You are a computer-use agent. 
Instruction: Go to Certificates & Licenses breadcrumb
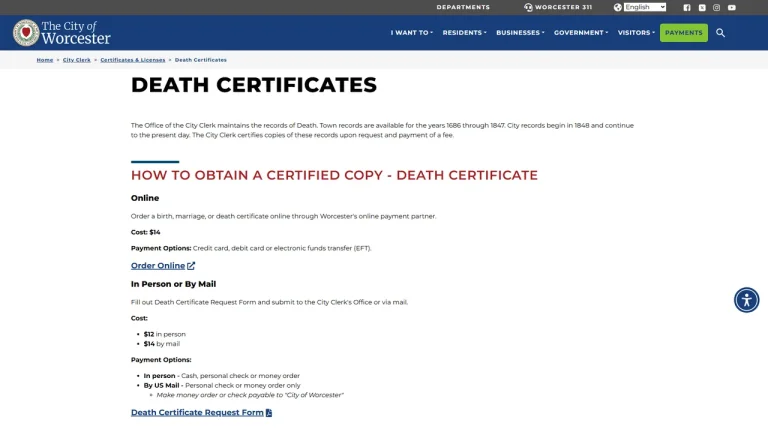click(133, 60)
